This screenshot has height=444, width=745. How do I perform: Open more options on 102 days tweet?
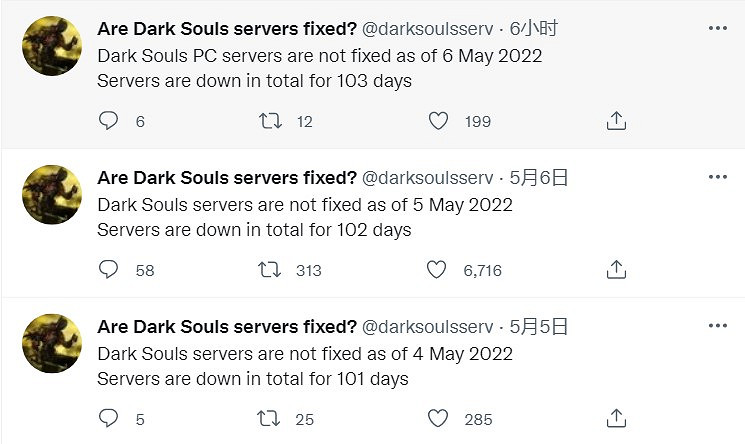coord(717,178)
